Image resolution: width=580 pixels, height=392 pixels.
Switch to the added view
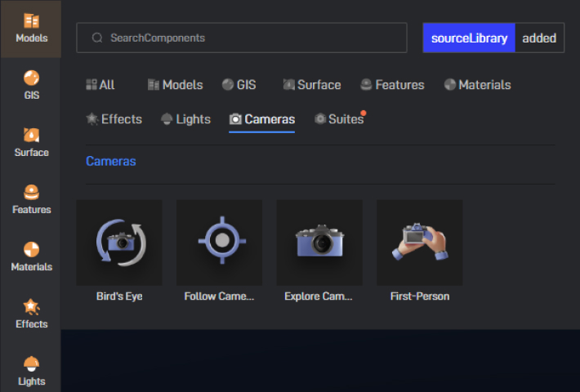click(x=539, y=38)
